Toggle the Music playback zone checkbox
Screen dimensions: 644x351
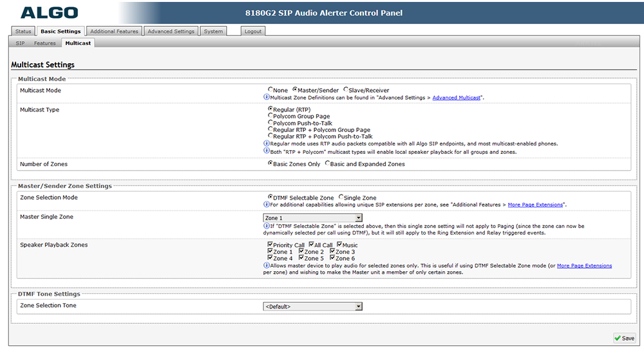point(339,245)
